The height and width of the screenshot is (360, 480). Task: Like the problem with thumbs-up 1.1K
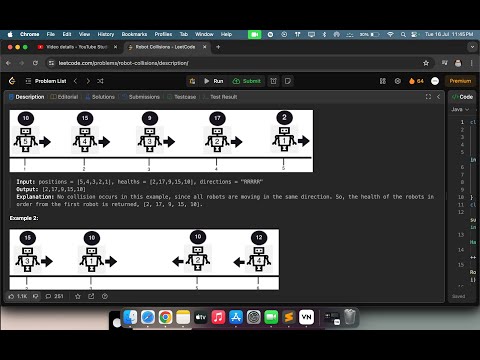tap(17, 296)
